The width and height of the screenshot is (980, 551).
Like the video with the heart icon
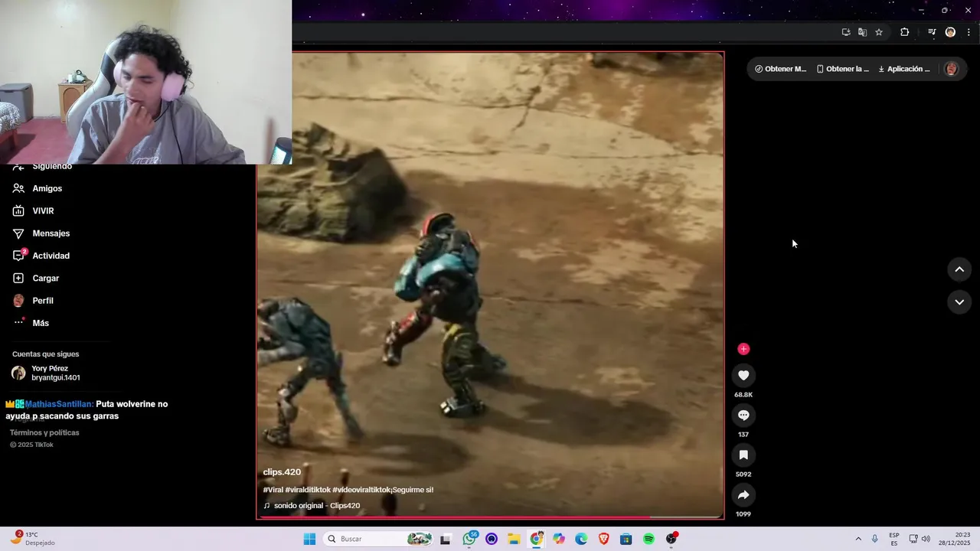743,375
